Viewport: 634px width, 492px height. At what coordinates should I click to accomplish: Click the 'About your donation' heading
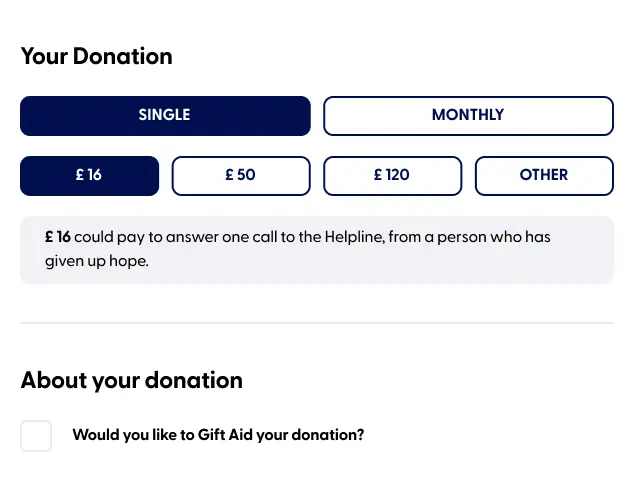pyautogui.click(x=131, y=380)
